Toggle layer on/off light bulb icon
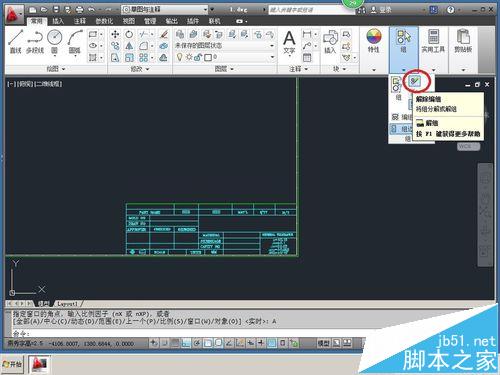The height and width of the screenshot is (375, 500). [179, 57]
